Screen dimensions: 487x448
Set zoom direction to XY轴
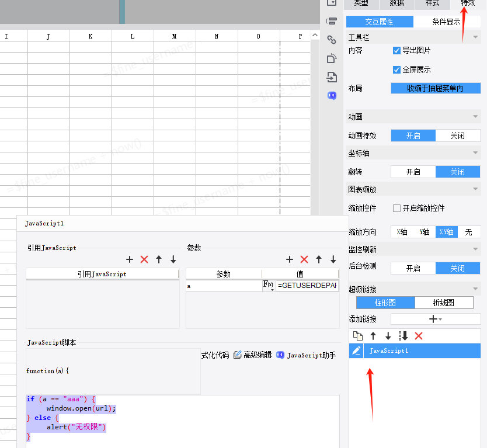pos(446,232)
